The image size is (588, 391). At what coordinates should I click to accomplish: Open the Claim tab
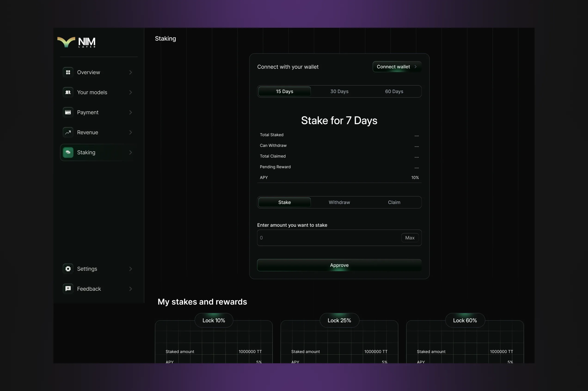tap(394, 202)
